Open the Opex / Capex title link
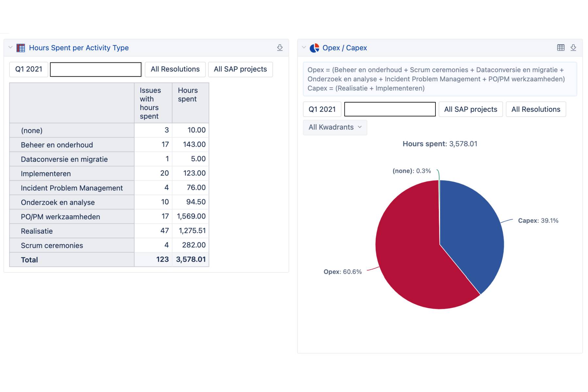The image size is (588, 392). pyautogui.click(x=345, y=48)
